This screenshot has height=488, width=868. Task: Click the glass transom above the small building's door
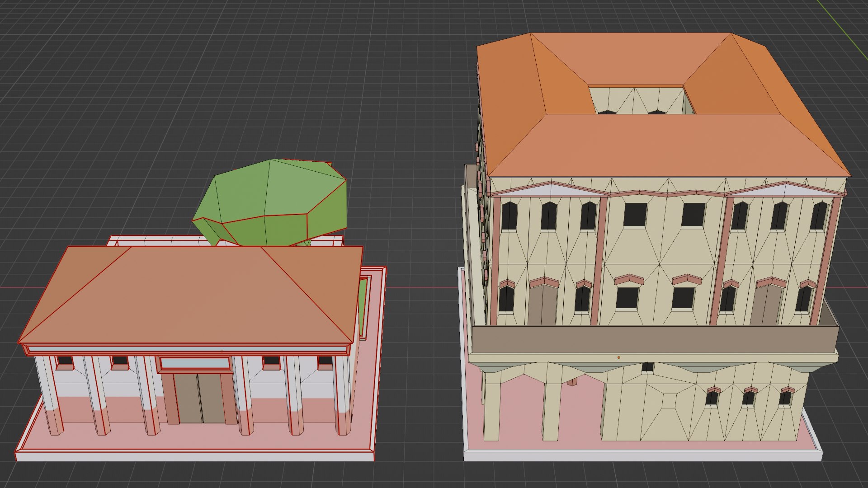pyautogui.click(x=194, y=363)
